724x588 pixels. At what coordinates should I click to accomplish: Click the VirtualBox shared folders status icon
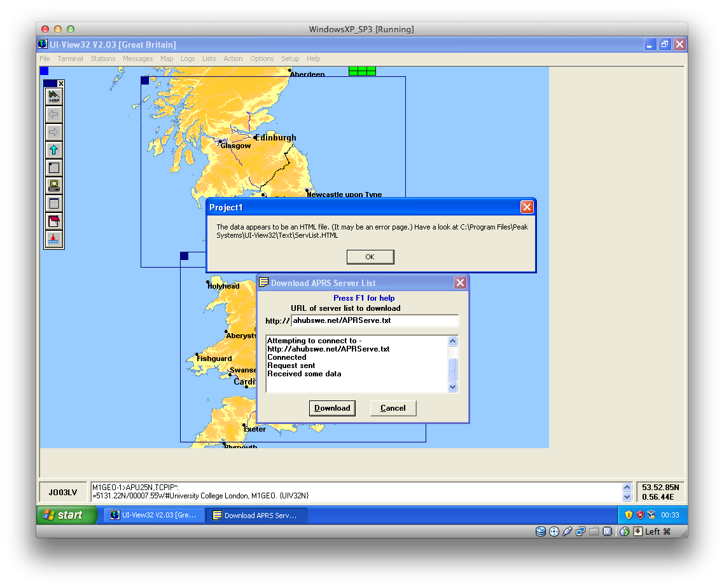(594, 531)
